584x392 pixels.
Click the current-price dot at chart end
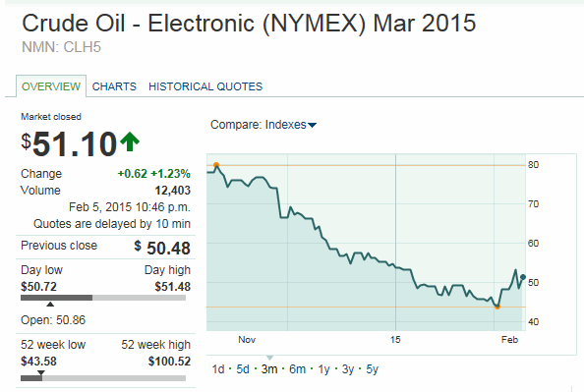click(x=523, y=277)
